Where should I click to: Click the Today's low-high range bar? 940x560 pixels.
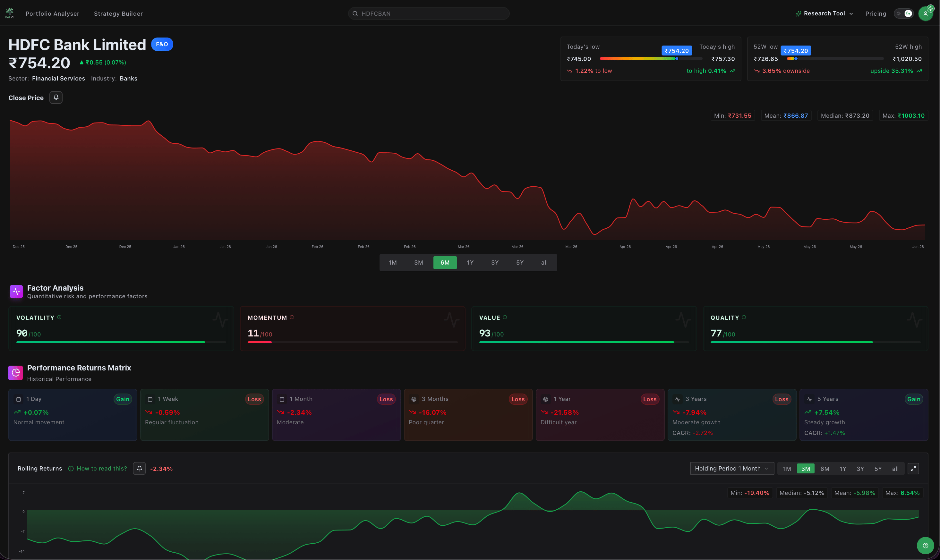point(651,58)
